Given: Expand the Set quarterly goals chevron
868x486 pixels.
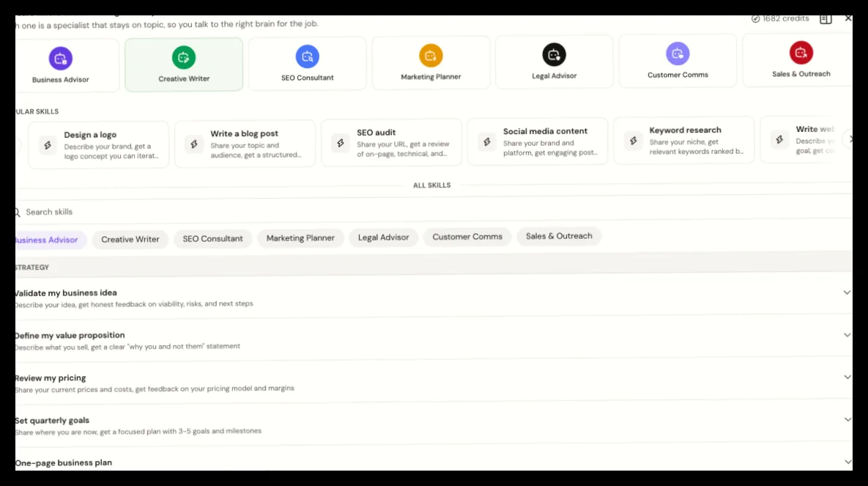Looking at the screenshot, I should (847, 419).
